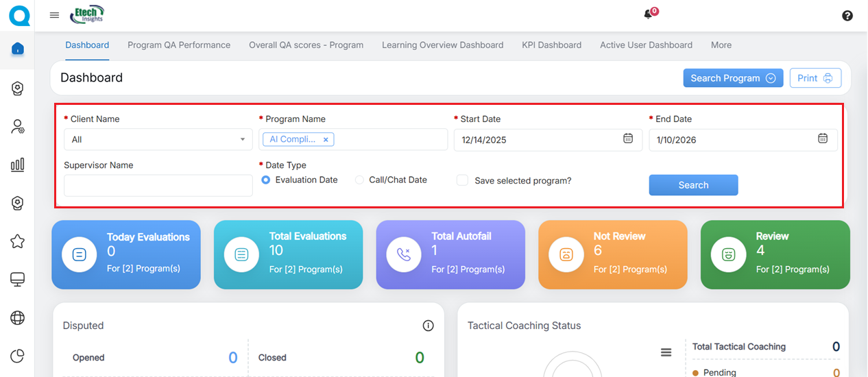Select the Evaluation Date radio button

pos(266,180)
